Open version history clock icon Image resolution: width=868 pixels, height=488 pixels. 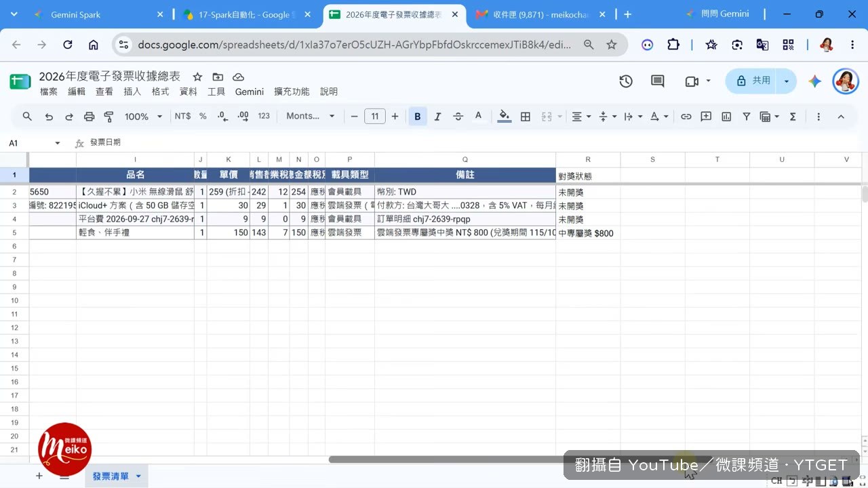(x=625, y=81)
